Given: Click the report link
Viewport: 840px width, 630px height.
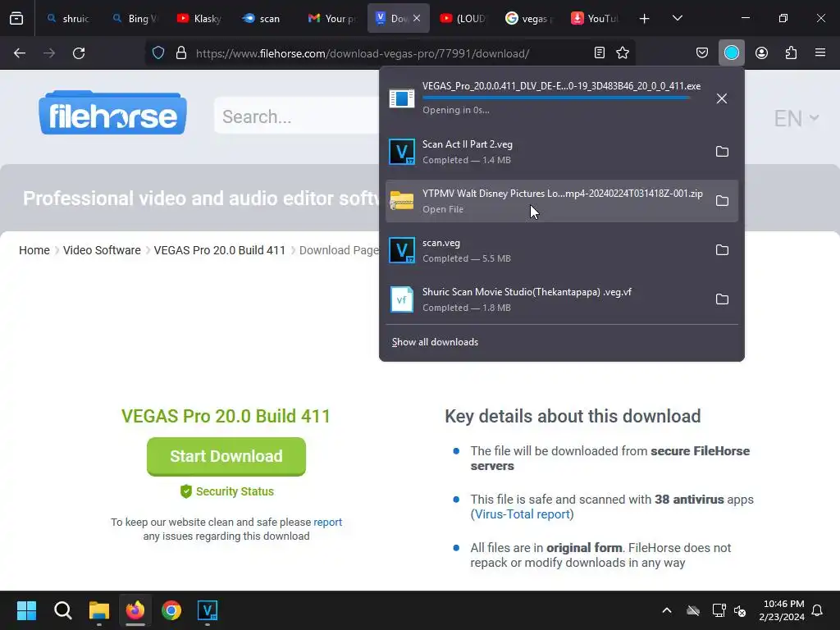Looking at the screenshot, I should tap(328, 522).
